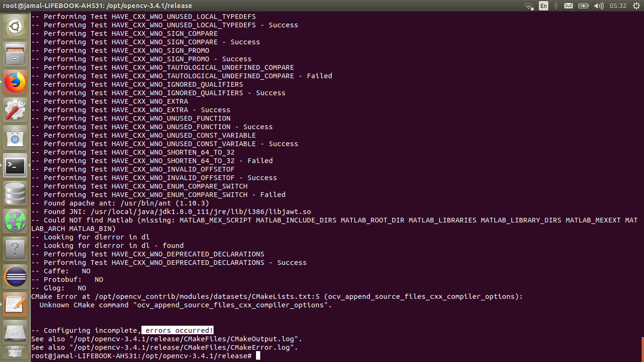This screenshot has height=362, width=644.
Task: Open the En keyboard layout indicator
Action: (x=544, y=6)
